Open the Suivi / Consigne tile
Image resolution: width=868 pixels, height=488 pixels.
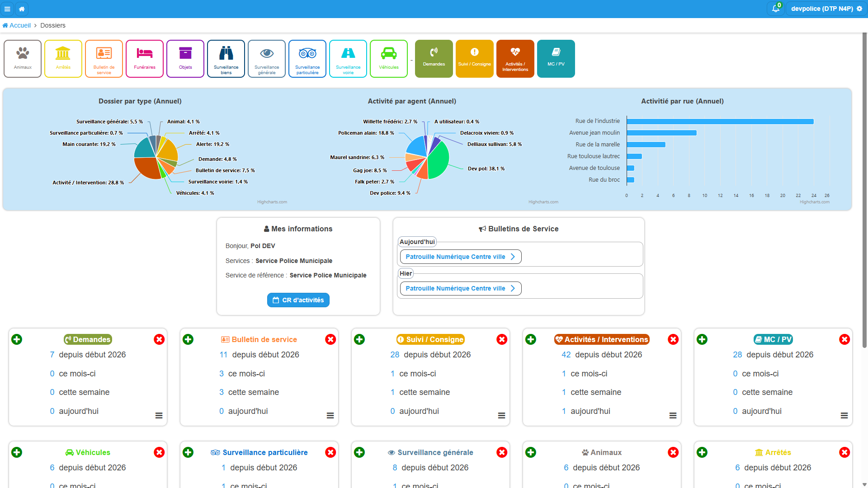[475, 59]
